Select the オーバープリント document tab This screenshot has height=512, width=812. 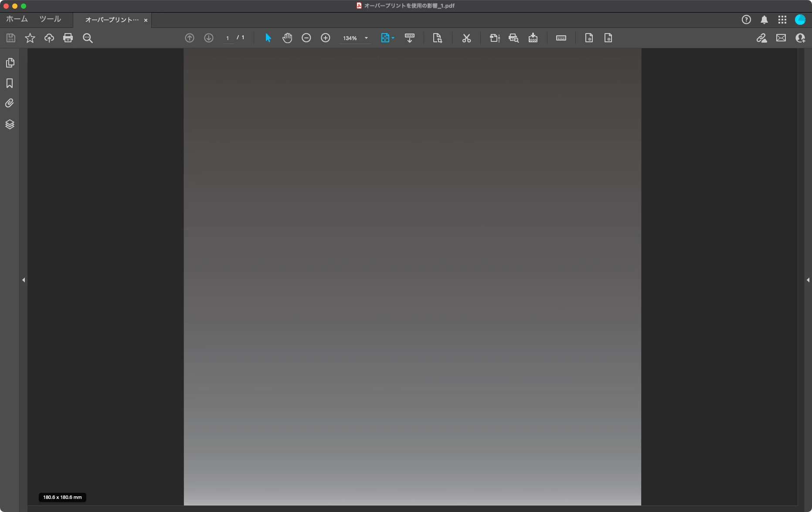coord(112,20)
